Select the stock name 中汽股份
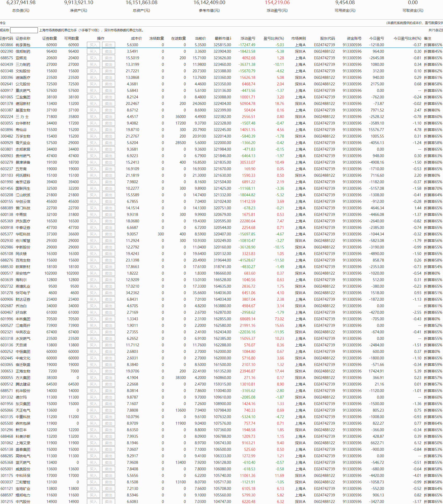443x504 pixels. pyautogui.click(x=23, y=502)
